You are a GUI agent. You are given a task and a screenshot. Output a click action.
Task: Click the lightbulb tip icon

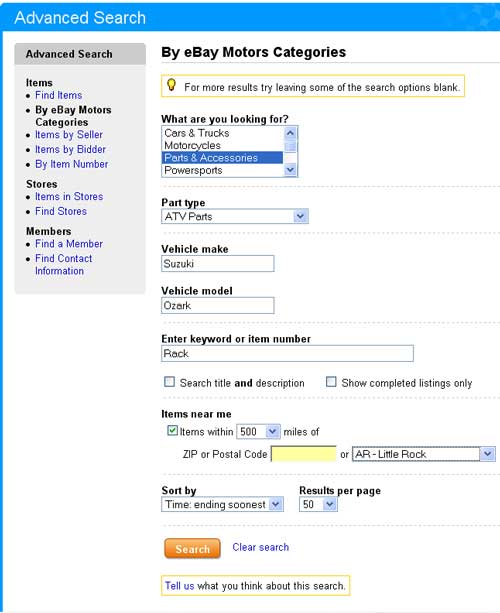(171, 85)
